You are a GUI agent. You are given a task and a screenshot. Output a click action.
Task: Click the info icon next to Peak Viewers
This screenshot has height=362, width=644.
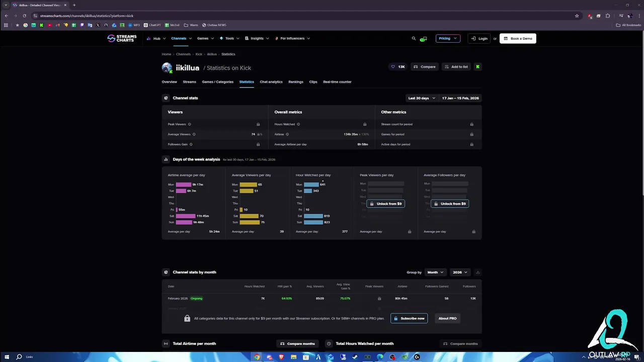[x=189, y=124]
